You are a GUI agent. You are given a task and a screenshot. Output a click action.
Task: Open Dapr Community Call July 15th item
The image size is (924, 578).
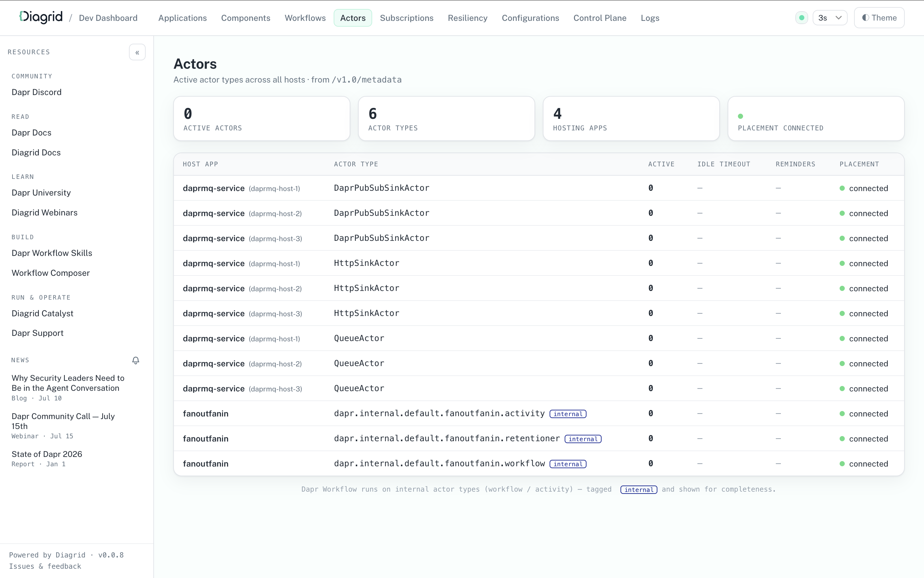63,425
